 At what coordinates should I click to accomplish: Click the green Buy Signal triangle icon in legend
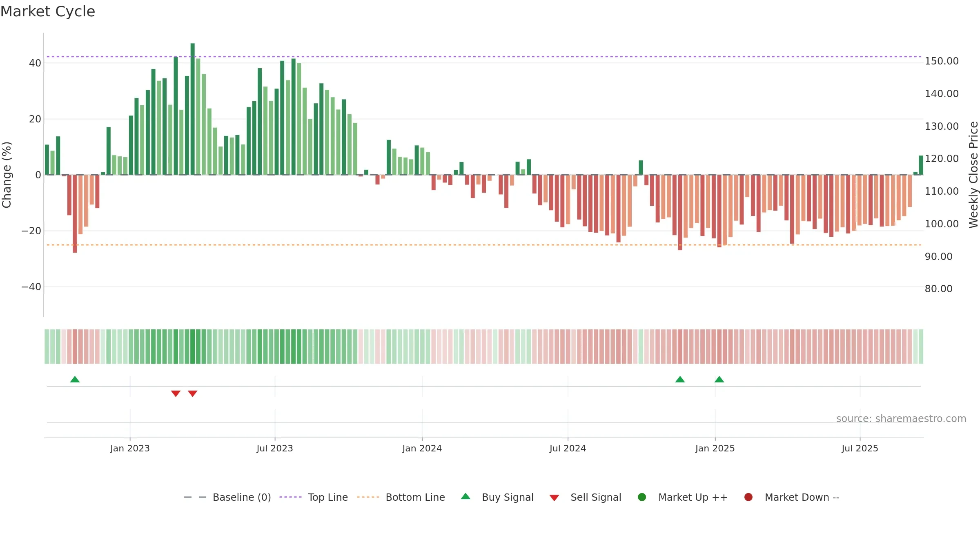click(x=465, y=497)
